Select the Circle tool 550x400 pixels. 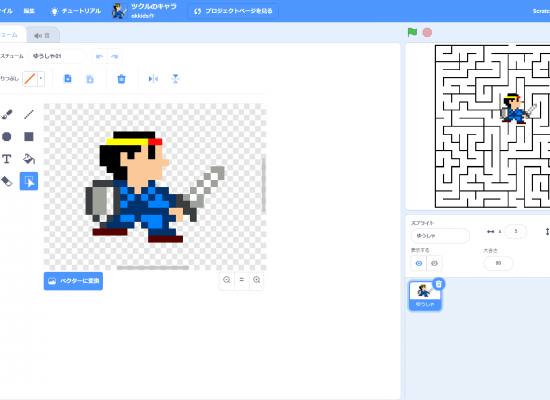(7, 136)
